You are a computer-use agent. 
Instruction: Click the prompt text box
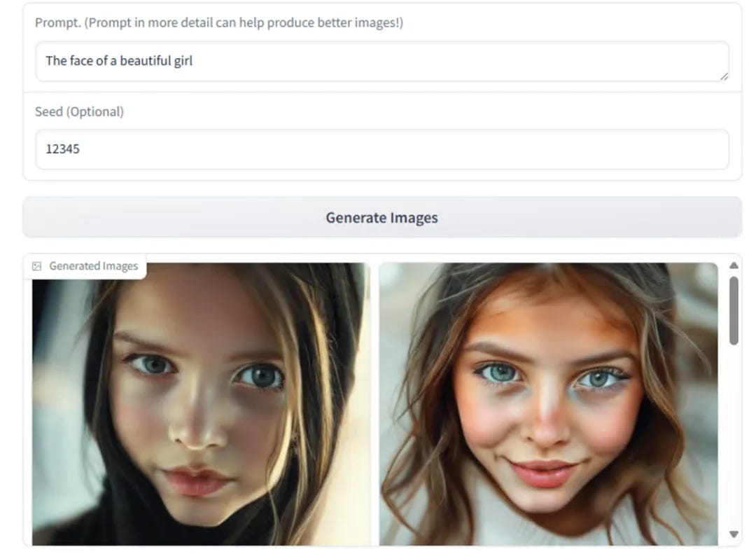(x=382, y=62)
